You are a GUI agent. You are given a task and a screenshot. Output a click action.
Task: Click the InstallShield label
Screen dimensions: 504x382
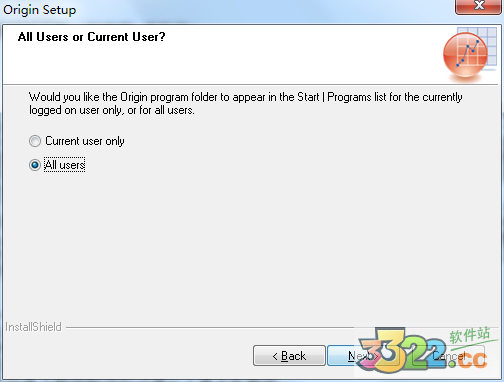point(33,327)
